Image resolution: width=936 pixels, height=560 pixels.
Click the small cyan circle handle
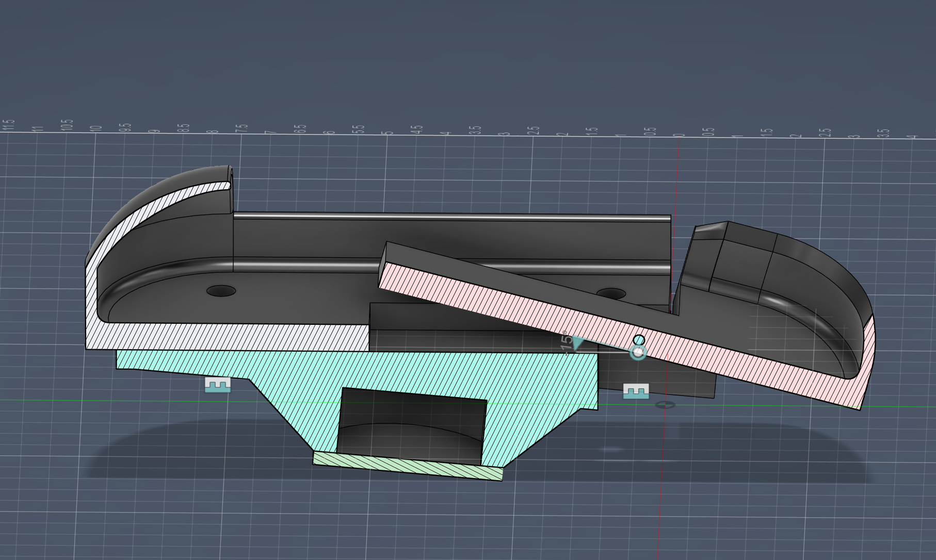639,339
